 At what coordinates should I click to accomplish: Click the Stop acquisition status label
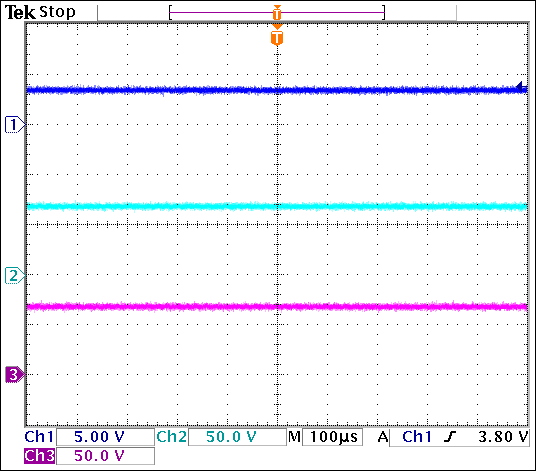tap(57, 12)
